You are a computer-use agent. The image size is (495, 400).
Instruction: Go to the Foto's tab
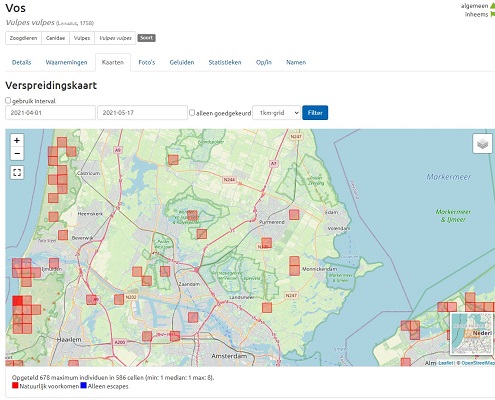tap(147, 62)
